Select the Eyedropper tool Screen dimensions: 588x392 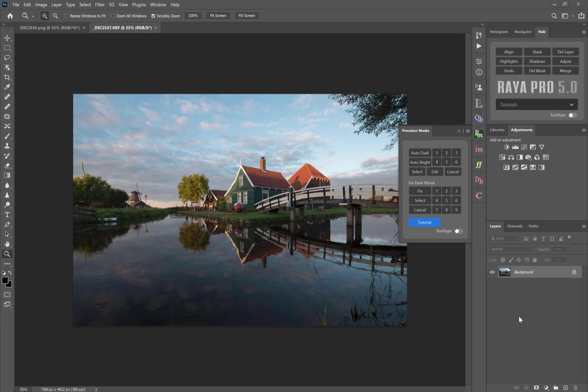[x=7, y=87]
